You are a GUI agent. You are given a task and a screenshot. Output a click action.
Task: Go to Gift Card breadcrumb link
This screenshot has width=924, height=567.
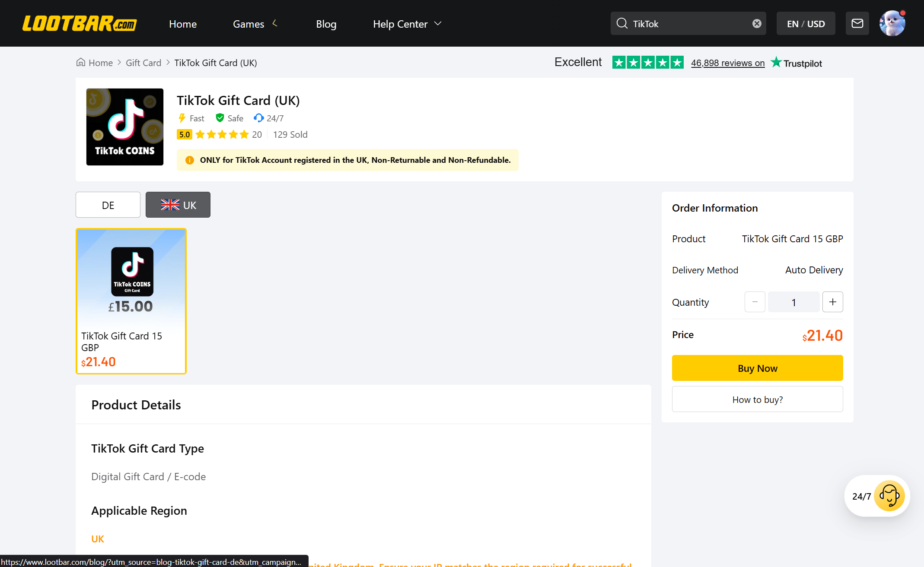pyautogui.click(x=143, y=63)
